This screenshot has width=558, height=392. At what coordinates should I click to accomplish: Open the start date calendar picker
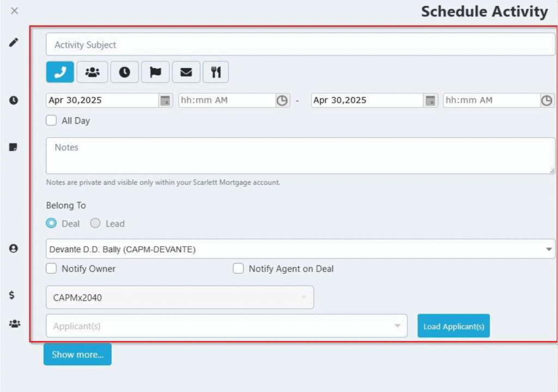click(165, 100)
